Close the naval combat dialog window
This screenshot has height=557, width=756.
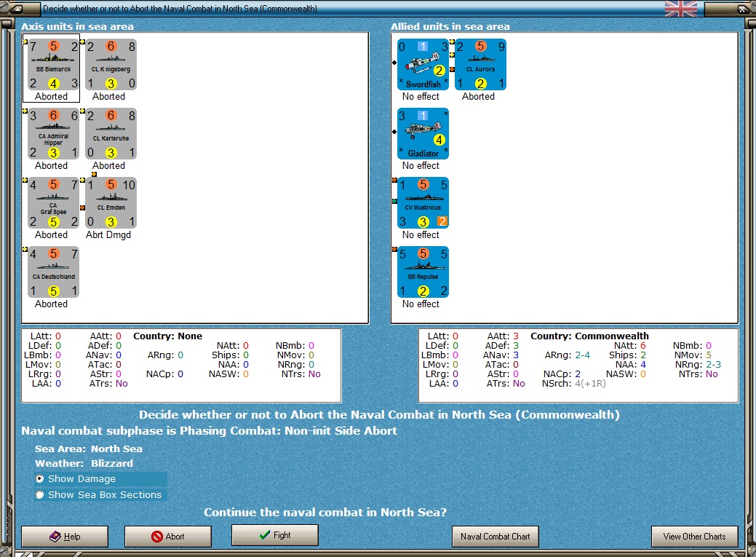741,9
